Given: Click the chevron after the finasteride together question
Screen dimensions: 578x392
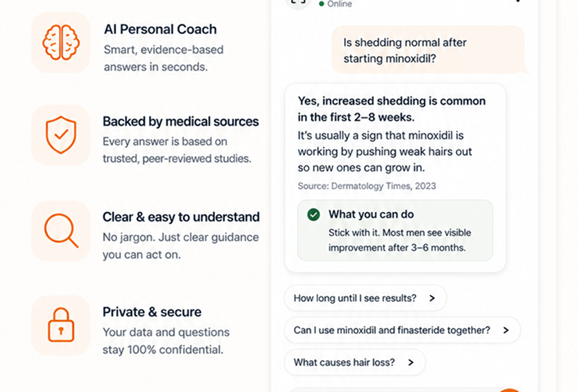Looking at the screenshot, I should (x=505, y=330).
